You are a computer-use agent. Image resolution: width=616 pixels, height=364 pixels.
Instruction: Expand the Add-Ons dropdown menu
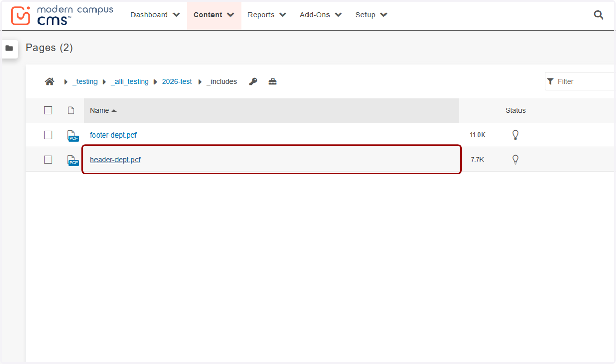pos(321,15)
